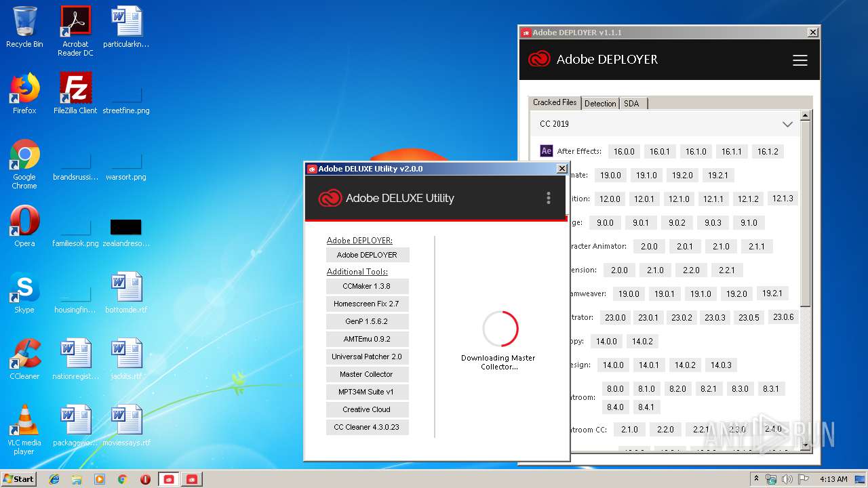Launch Homescreen Fix 2.7

click(367, 304)
